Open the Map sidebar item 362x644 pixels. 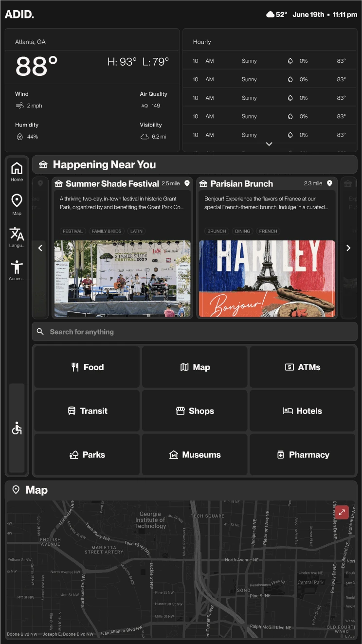(x=17, y=204)
